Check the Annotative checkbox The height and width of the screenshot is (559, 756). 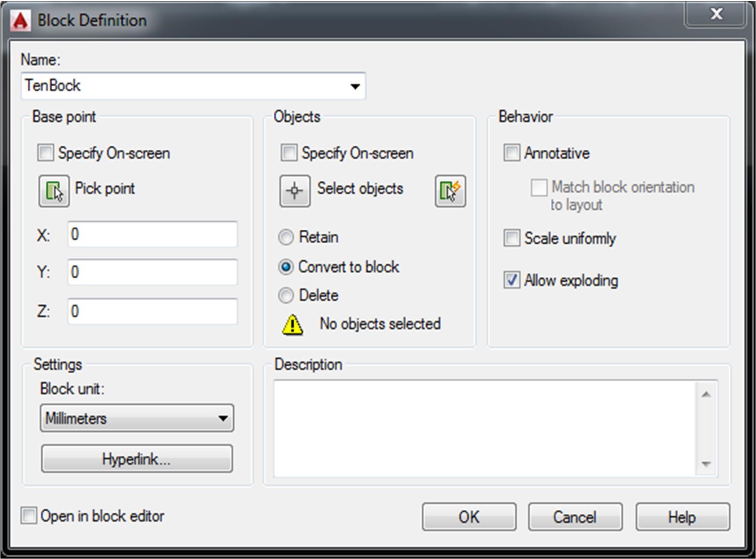point(512,153)
